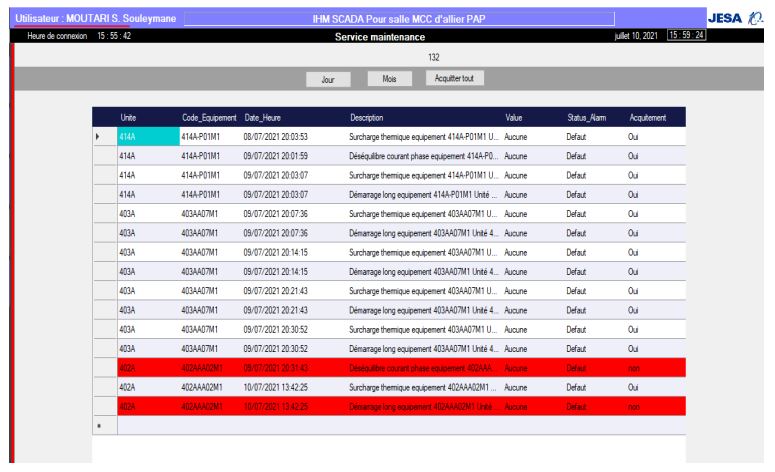Sort by the Unite column header
775x472 pixels.
point(129,117)
